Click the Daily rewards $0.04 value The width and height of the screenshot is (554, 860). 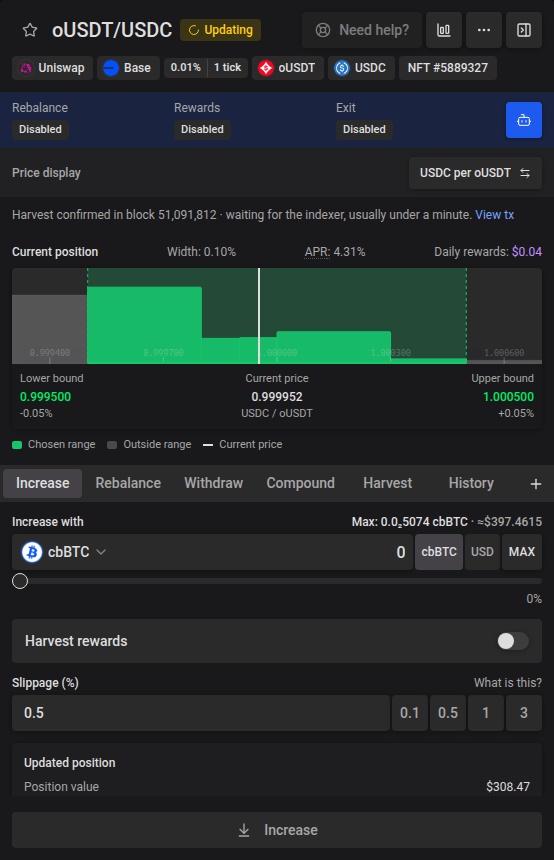[527, 252]
